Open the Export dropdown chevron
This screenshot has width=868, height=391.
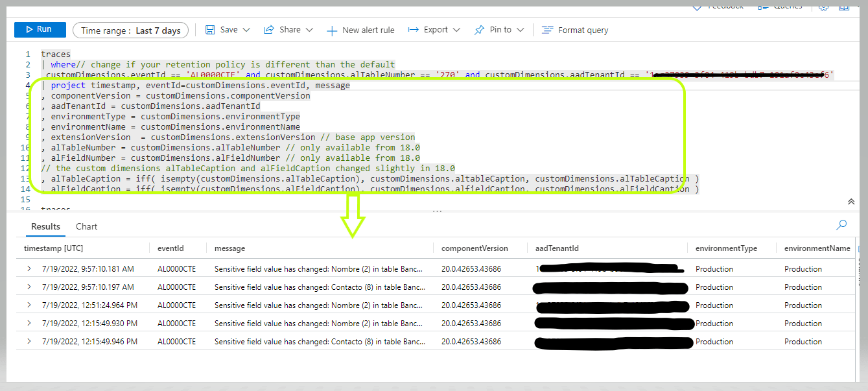point(456,30)
